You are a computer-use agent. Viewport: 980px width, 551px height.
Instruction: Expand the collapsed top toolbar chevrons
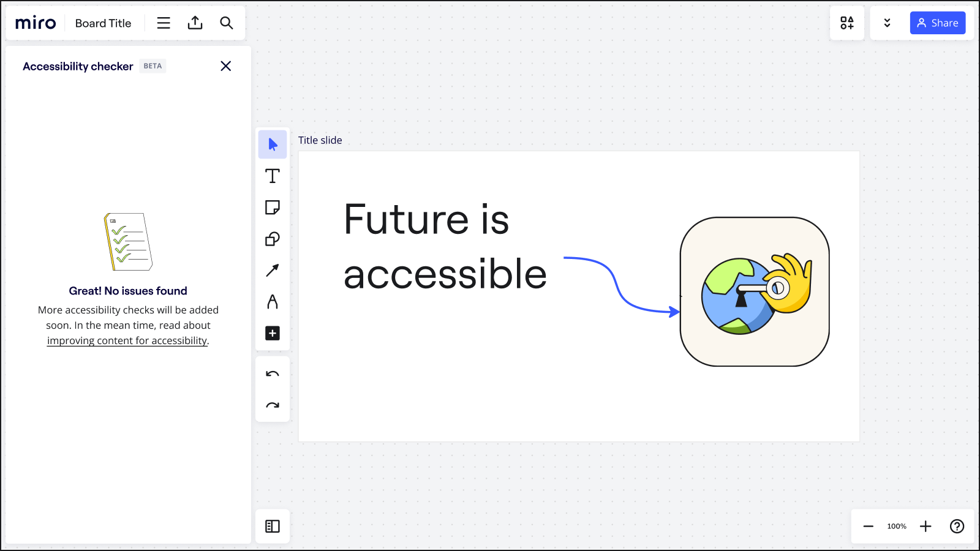(887, 23)
